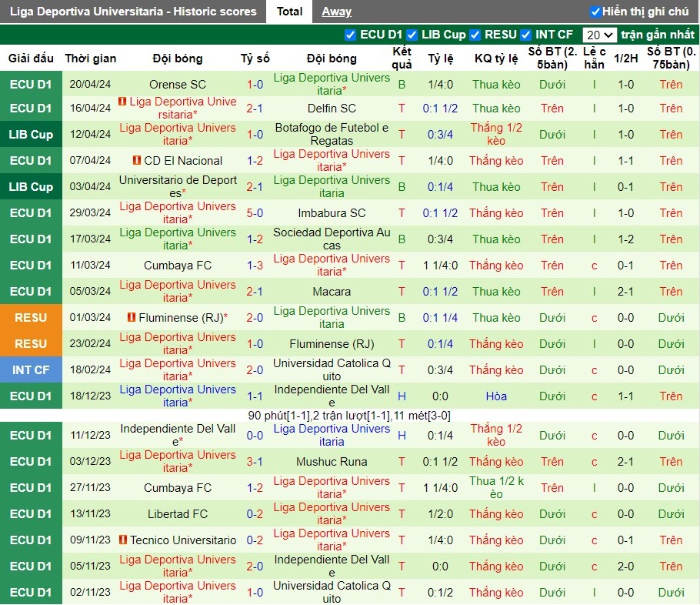Select the Tỷ số column header

click(x=255, y=58)
